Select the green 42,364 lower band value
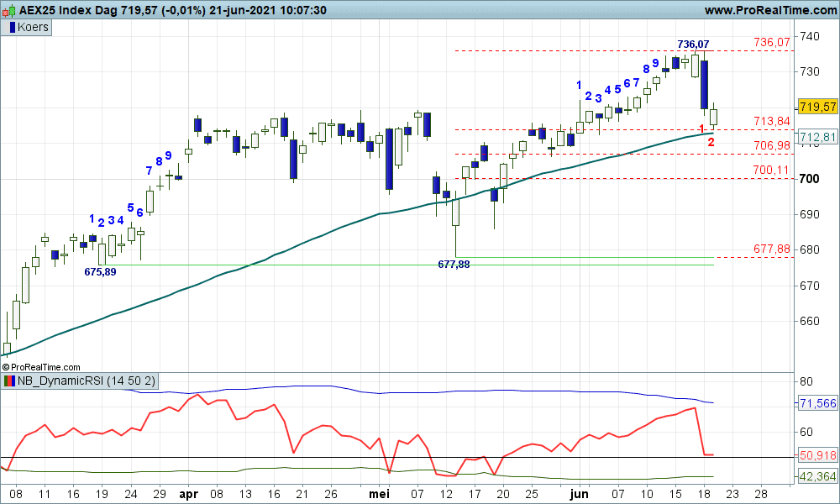The image size is (840, 504). [x=817, y=476]
